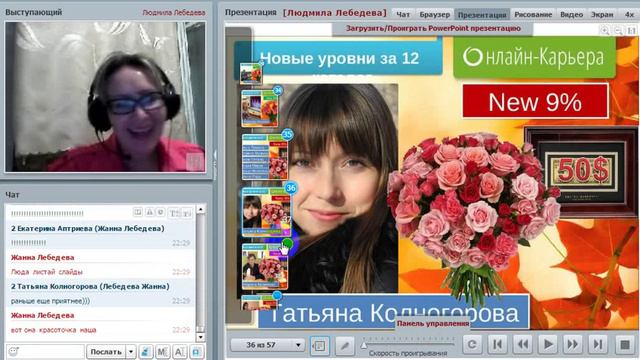Click the private user chat icon
Screen dimensions: 640x360
click(x=145, y=351)
